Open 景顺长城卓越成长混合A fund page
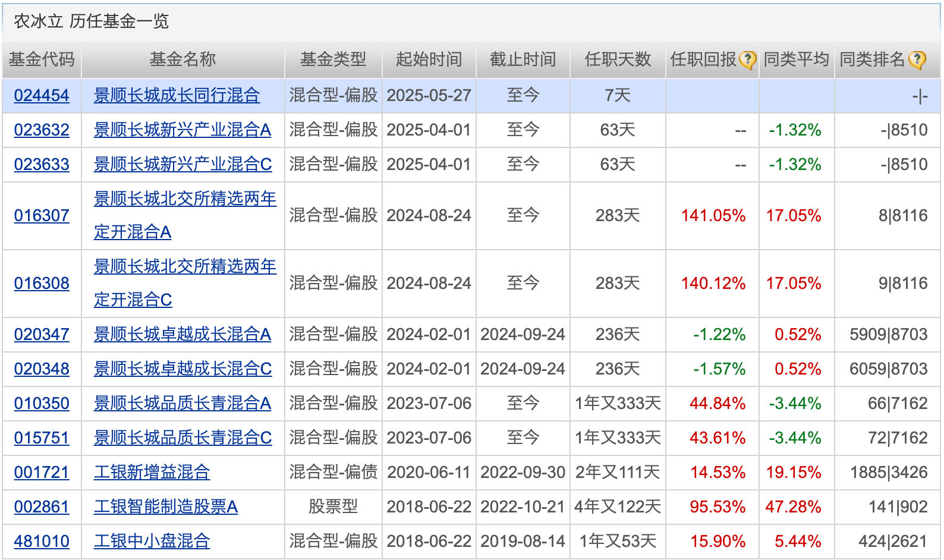The width and height of the screenshot is (944, 560). (x=182, y=335)
